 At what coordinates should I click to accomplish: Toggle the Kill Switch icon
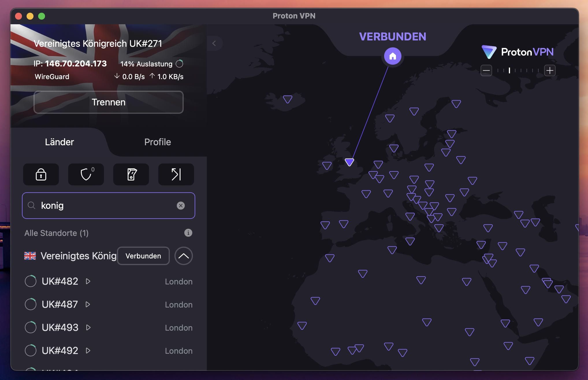[131, 174]
